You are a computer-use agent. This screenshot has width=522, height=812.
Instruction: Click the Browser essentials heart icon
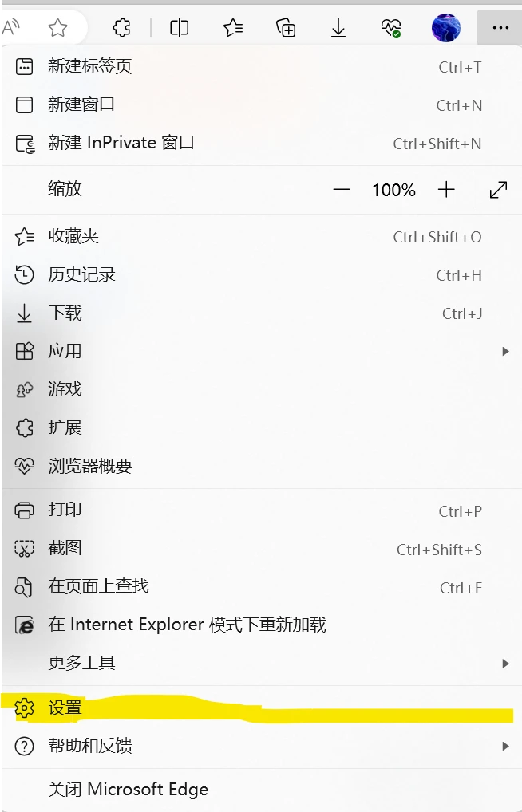click(x=391, y=27)
